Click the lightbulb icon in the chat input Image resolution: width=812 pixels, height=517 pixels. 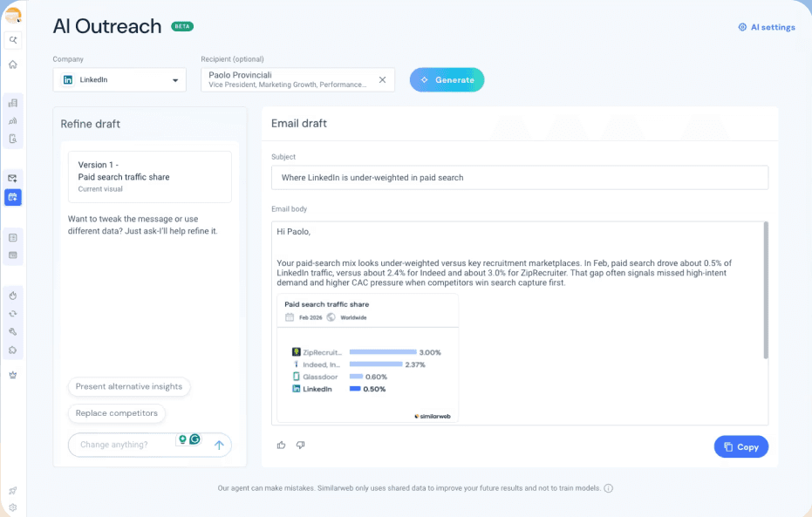pyautogui.click(x=182, y=439)
